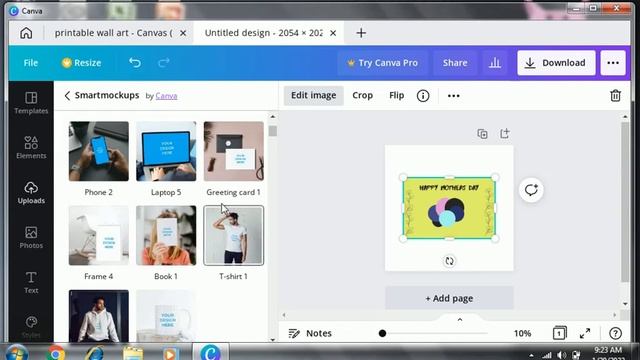Switch to Untitled design tab
The image size is (640, 360).
[x=264, y=33]
